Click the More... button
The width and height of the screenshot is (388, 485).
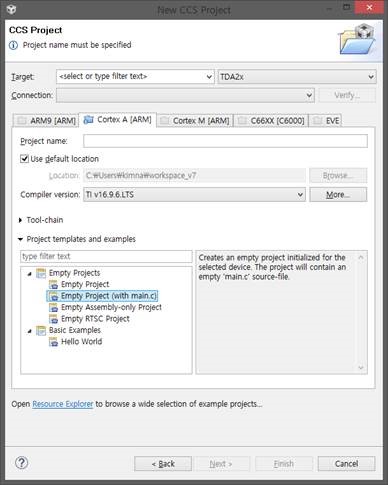pos(338,194)
